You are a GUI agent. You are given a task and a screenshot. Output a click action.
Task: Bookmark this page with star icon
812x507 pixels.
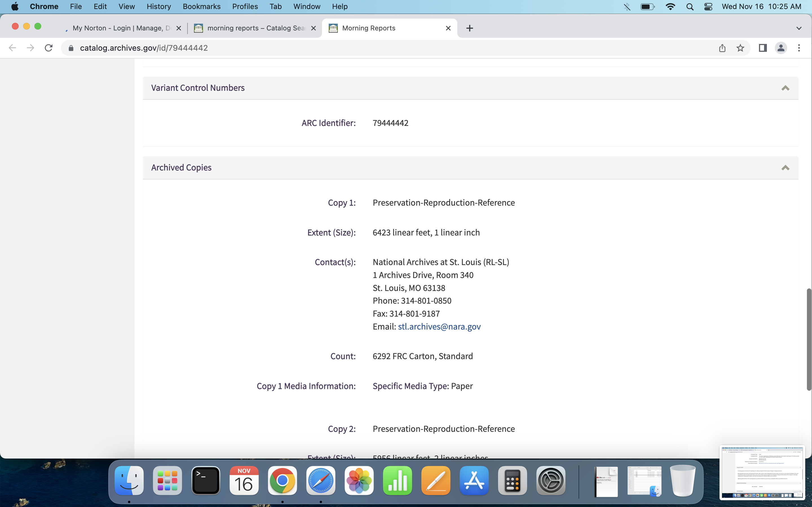(x=740, y=48)
